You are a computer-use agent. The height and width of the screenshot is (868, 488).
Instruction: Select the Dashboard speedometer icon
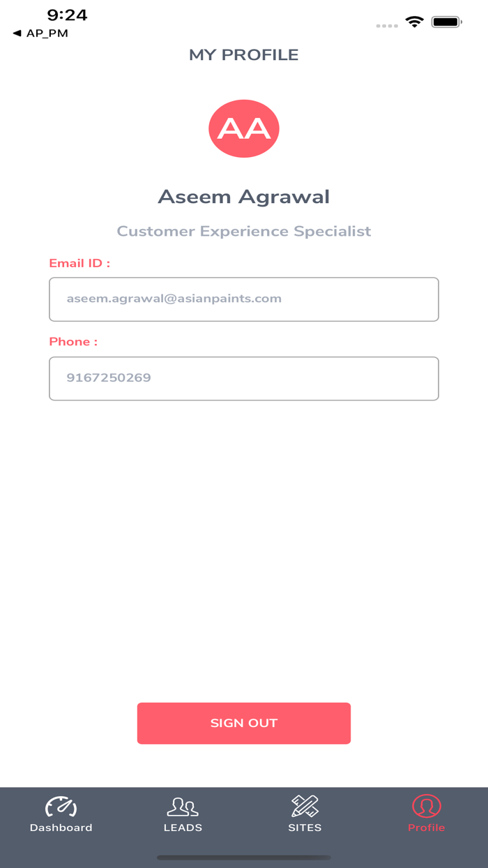(x=61, y=806)
